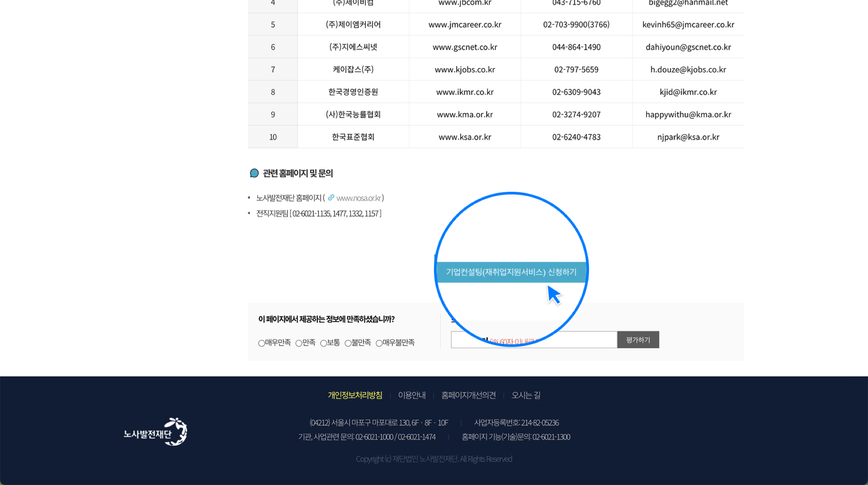Image resolution: width=868 pixels, height=485 pixels.
Task: Click phone number 02-6240-4783
Action: tap(576, 137)
